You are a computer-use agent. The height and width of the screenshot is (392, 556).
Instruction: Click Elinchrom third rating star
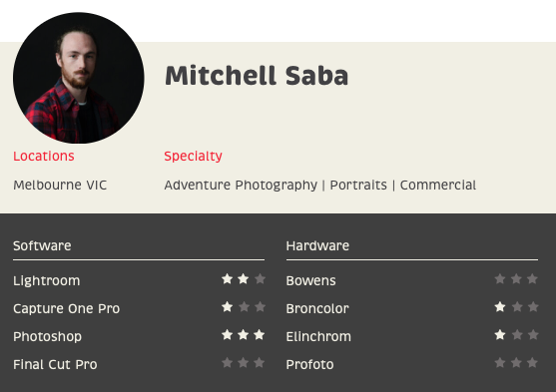[533, 334]
